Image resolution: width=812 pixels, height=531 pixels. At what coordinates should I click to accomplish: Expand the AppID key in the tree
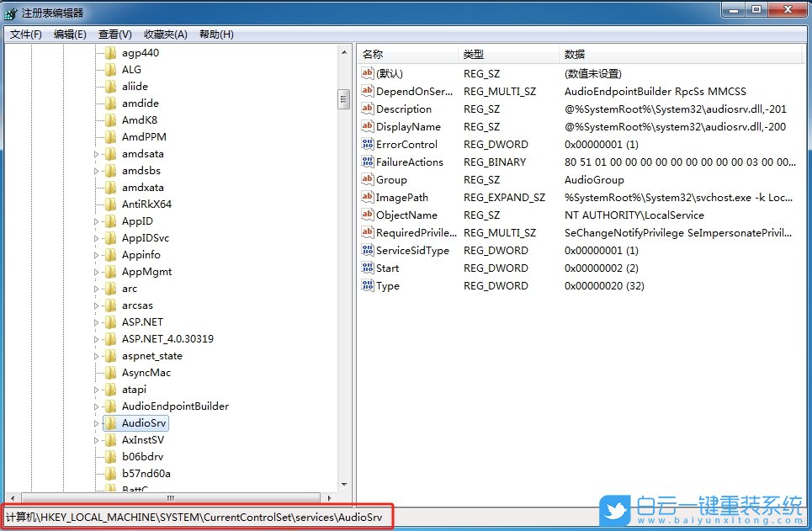pos(97,220)
